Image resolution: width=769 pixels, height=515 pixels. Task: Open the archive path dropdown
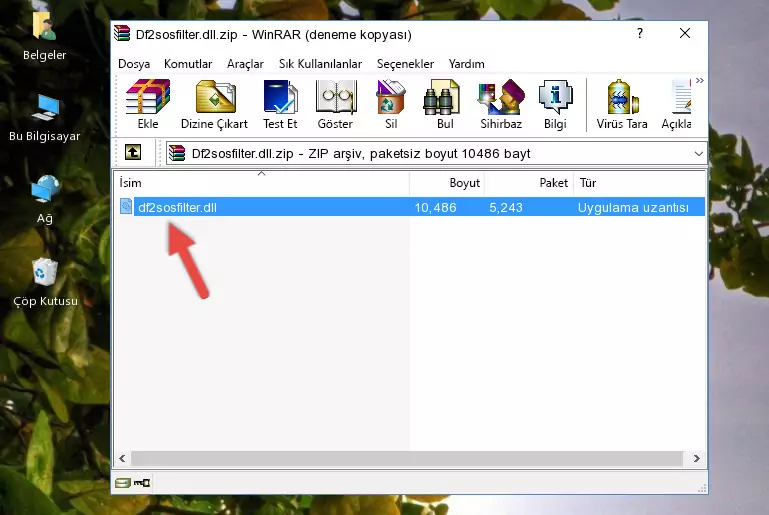coord(698,154)
